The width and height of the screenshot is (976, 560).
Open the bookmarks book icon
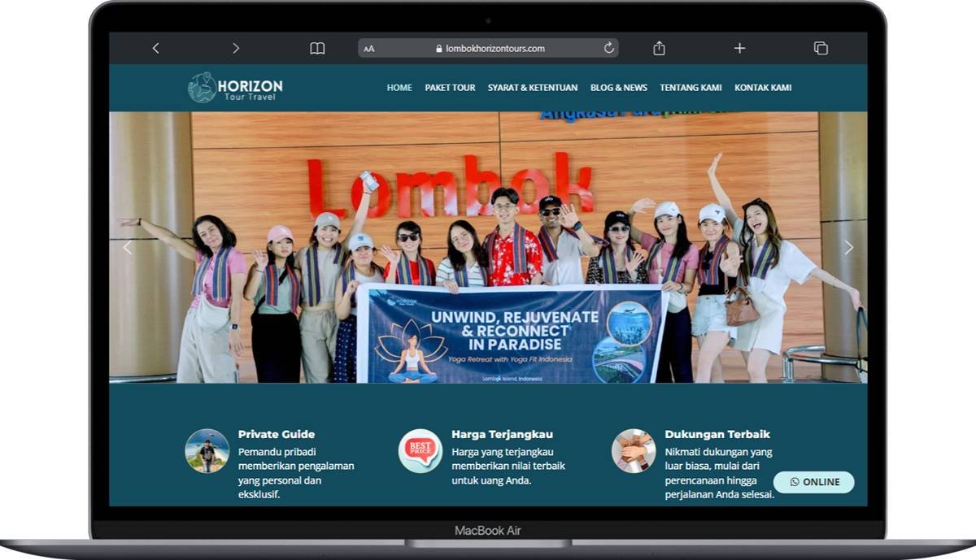click(317, 48)
